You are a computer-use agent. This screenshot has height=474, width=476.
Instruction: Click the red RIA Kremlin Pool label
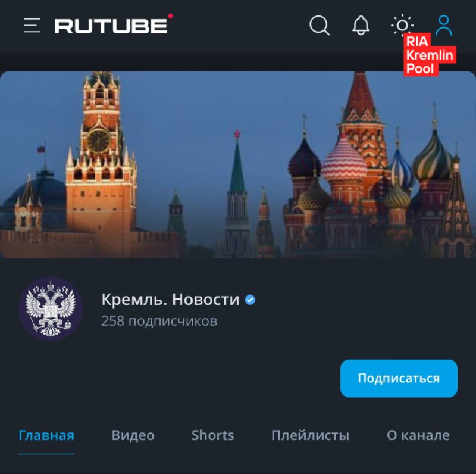click(x=430, y=55)
